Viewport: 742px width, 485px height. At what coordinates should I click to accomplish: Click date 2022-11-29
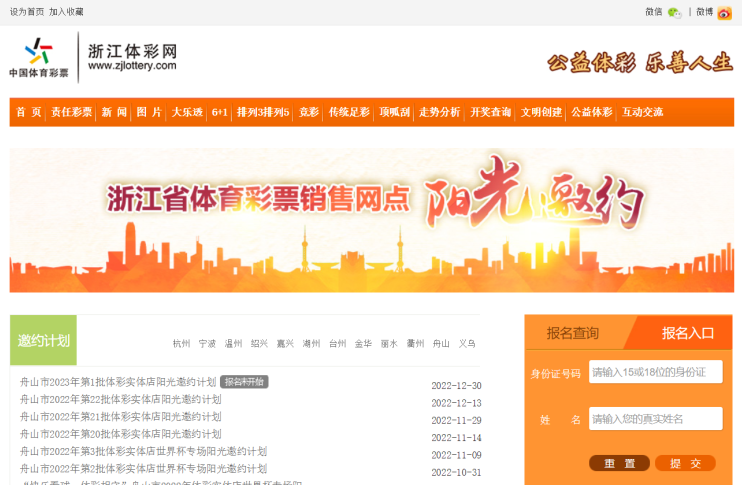click(456, 421)
